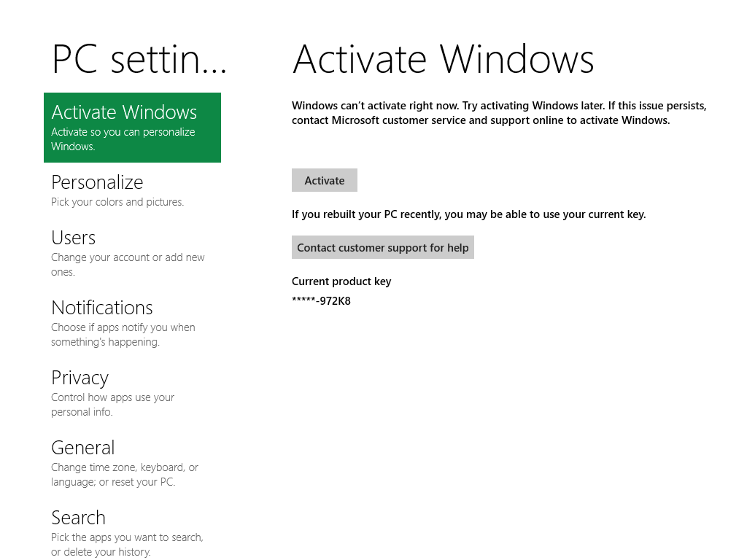This screenshot has width=747, height=560.
Task: Click Contact customer support for help button
Action: [382, 248]
